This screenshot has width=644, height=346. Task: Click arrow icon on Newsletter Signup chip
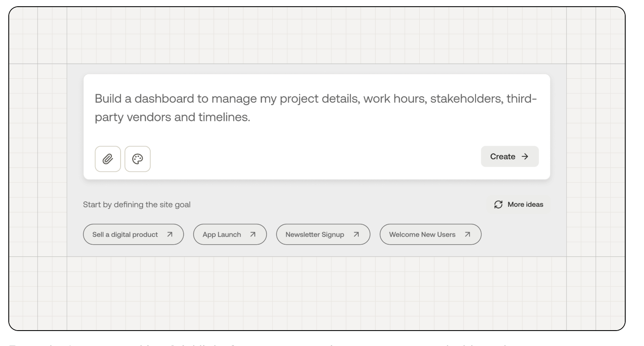356,234
